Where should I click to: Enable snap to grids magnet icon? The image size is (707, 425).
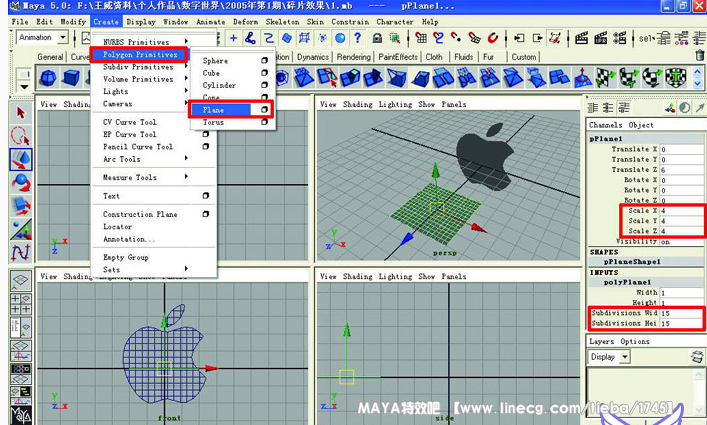point(421,38)
